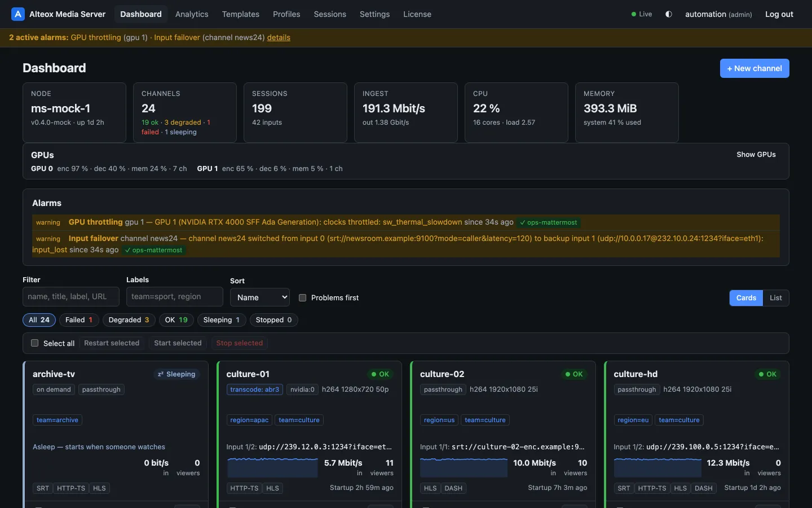Screen dimensions: 812x508
Task: Create a new channel
Action: point(754,68)
